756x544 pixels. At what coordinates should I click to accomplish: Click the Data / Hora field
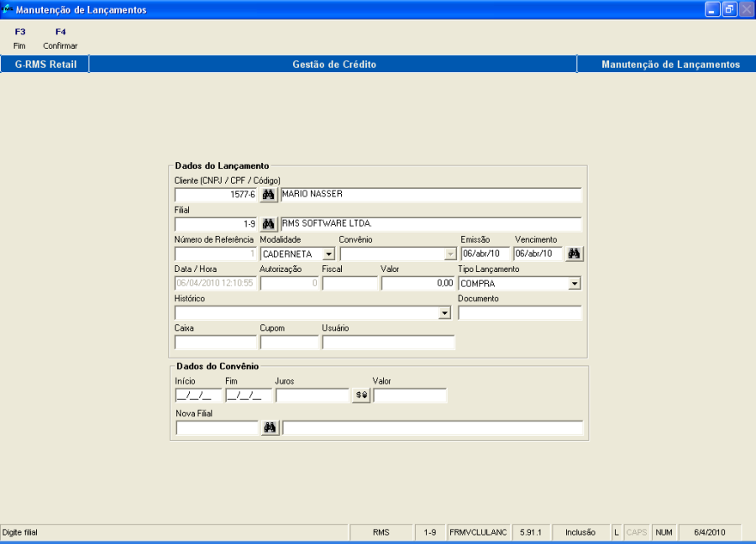(x=216, y=283)
